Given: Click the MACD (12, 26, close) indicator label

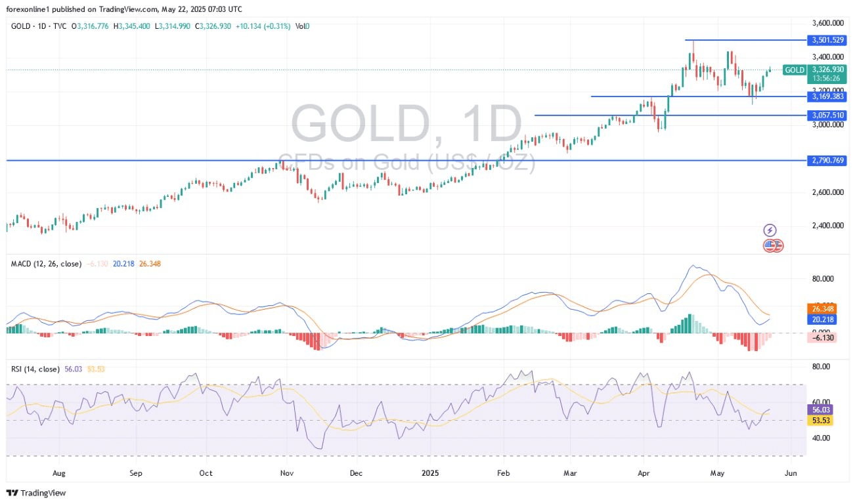Looking at the screenshot, I should 46,264.
